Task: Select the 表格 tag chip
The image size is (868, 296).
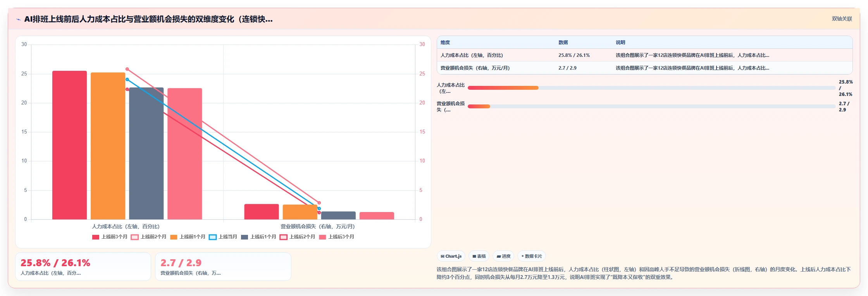Action: (479, 256)
